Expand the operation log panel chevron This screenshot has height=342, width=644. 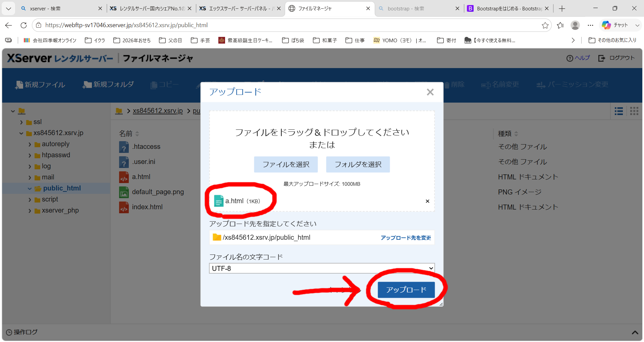(x=635, y=332)
